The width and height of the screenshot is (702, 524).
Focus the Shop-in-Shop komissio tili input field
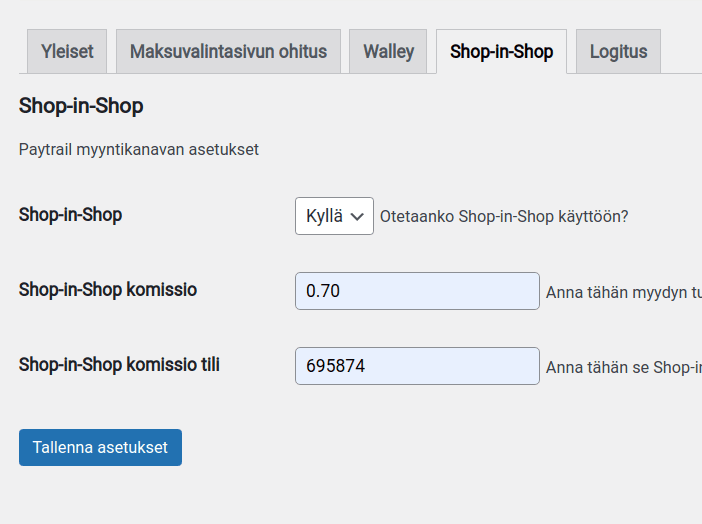click(417, 366)
